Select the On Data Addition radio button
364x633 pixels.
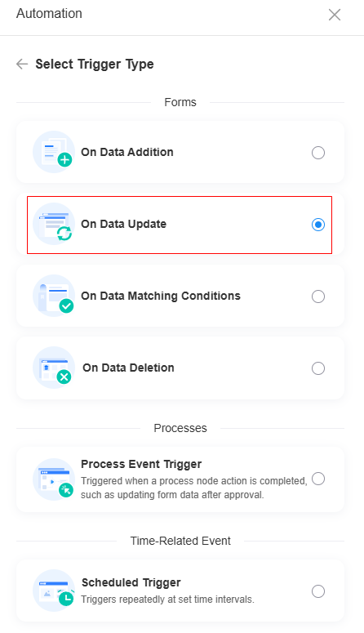point(318,153)
